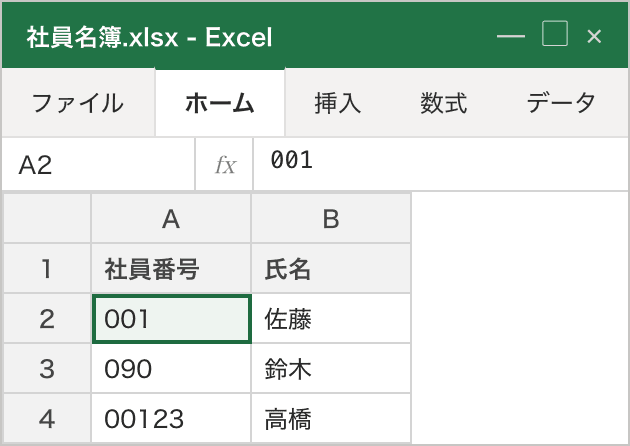Select row 3 header
Viewport: 630px width, 446px height.
[47, 368]
